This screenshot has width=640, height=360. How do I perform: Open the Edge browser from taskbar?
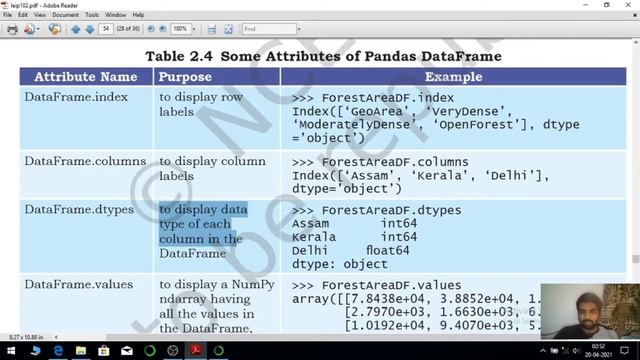tap(58, 351)
